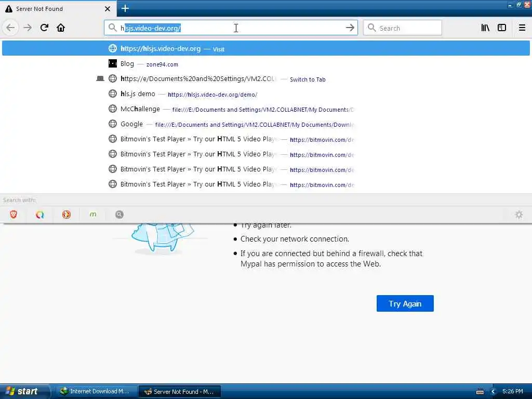Image resolution: width=532 pixels, height=399 pixels.
Task: Open search settings gear icon
Action: [x=519, y=215]
